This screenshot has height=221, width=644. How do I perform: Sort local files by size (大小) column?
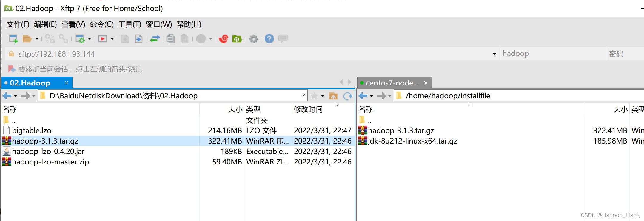click(222, 109)
